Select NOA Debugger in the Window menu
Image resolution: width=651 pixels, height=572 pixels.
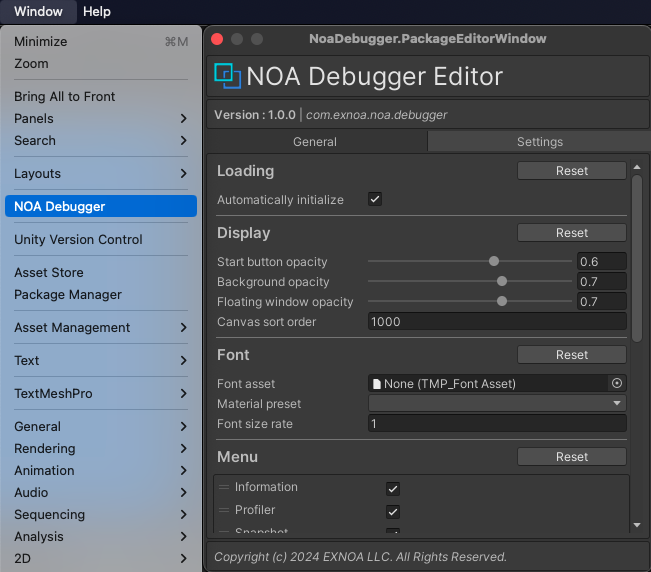point(101,206)
